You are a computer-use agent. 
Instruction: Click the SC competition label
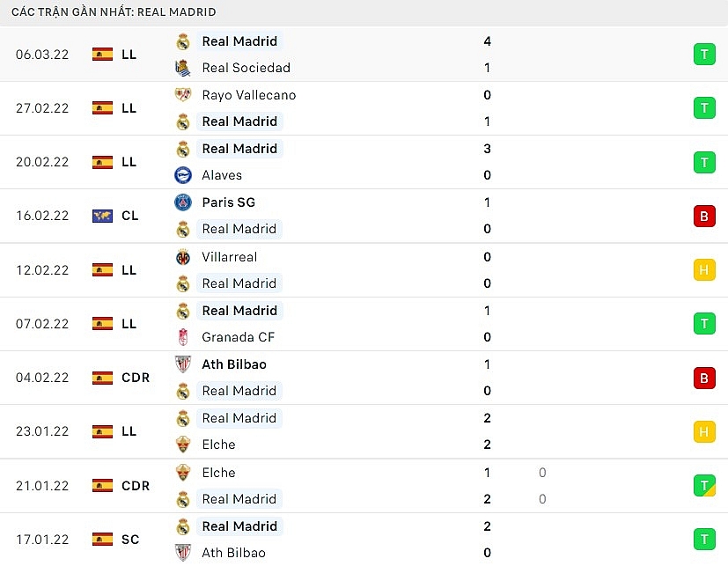click(x=130, y=540)
